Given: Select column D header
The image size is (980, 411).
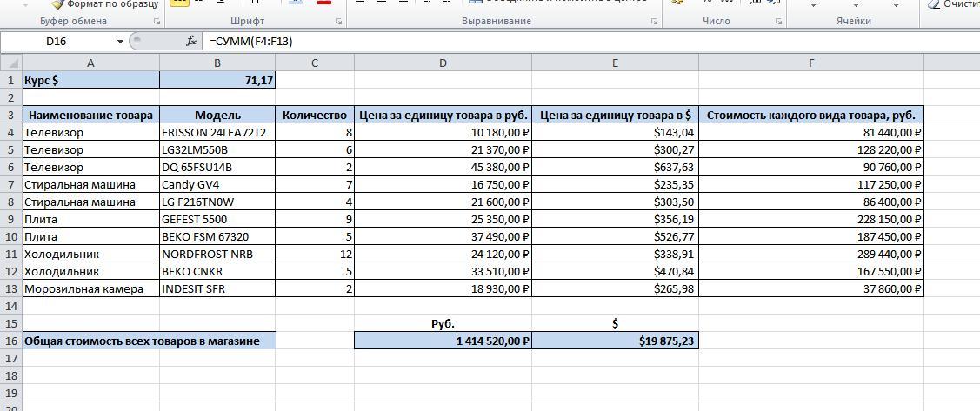Looking at the screenshot, I should pyautogui.click(x=443, y=63).
